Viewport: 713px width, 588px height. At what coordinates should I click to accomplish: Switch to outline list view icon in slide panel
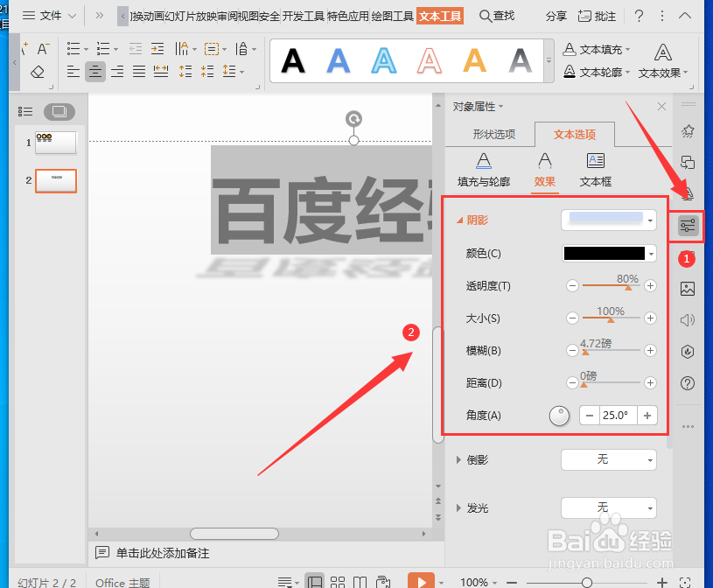coord(25,111)
